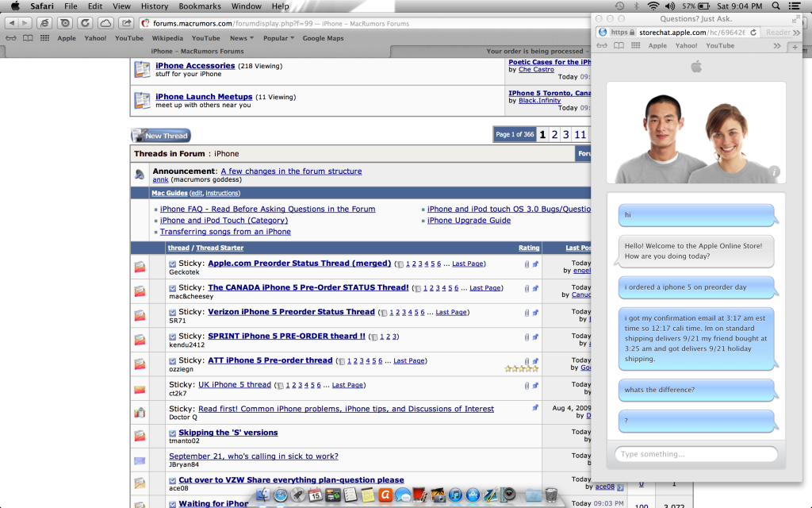Show all bookmarks in main window
This screenshot has width=812, height=508.
click(x=28, y=38)
